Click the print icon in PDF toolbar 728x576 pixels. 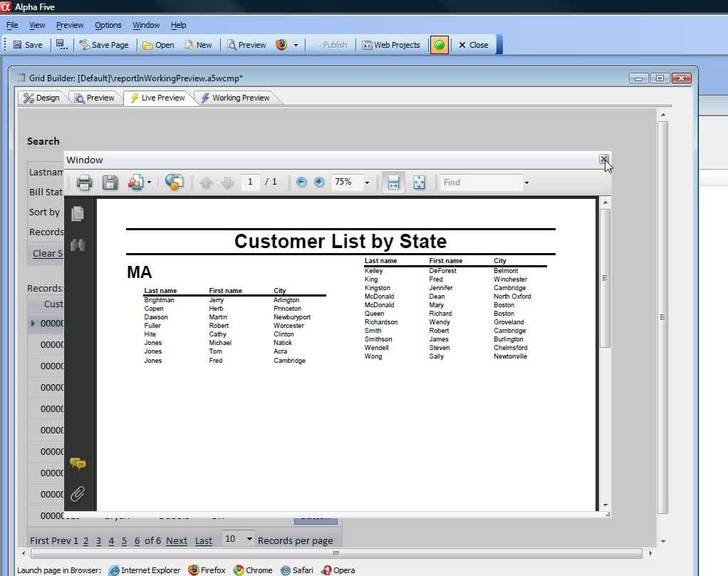(84, 182)
